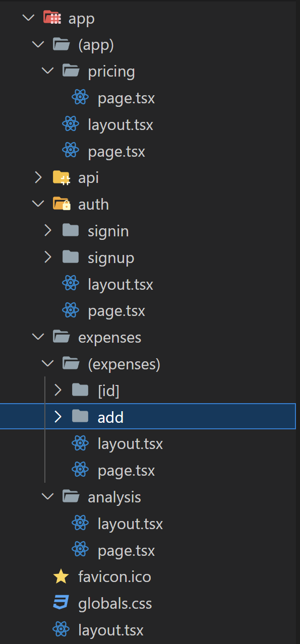The image size is (300, 644).
Task: Expand the selected add folder chevron
Action: tap(57, 417)
